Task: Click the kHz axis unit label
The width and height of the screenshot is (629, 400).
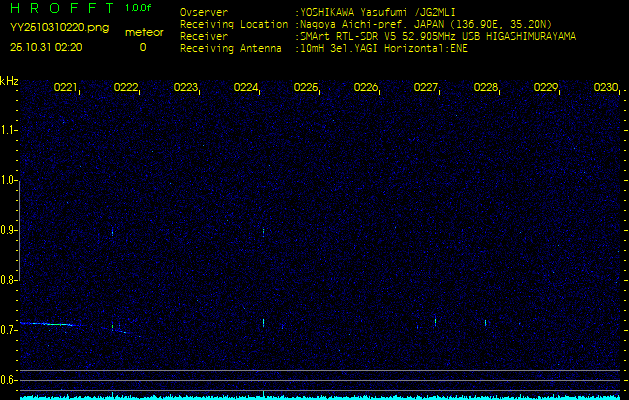Action: coord(9,80)
